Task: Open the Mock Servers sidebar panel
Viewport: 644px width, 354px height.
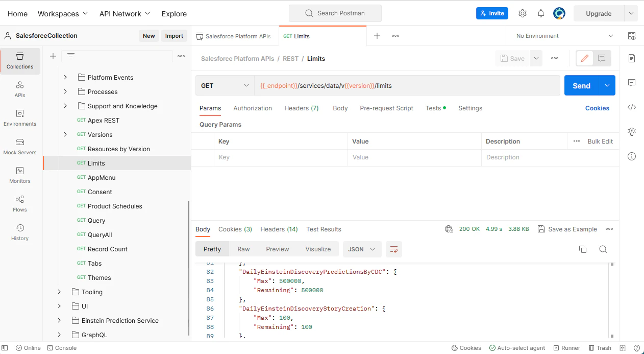Action: point(20,147)
